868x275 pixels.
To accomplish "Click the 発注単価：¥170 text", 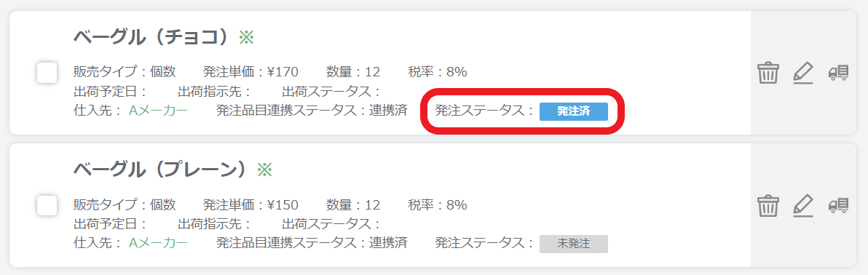I will click(x=250, y=72).
